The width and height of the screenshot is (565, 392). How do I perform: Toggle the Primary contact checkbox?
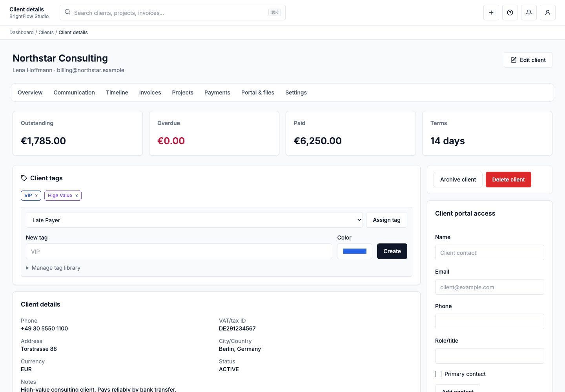point(438,374)
